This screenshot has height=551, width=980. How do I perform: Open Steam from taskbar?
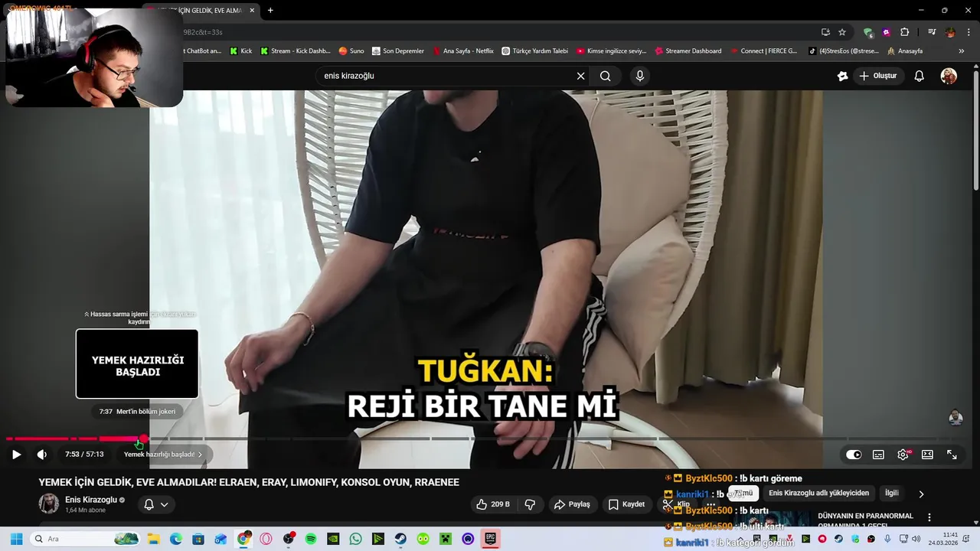(400, 539)
